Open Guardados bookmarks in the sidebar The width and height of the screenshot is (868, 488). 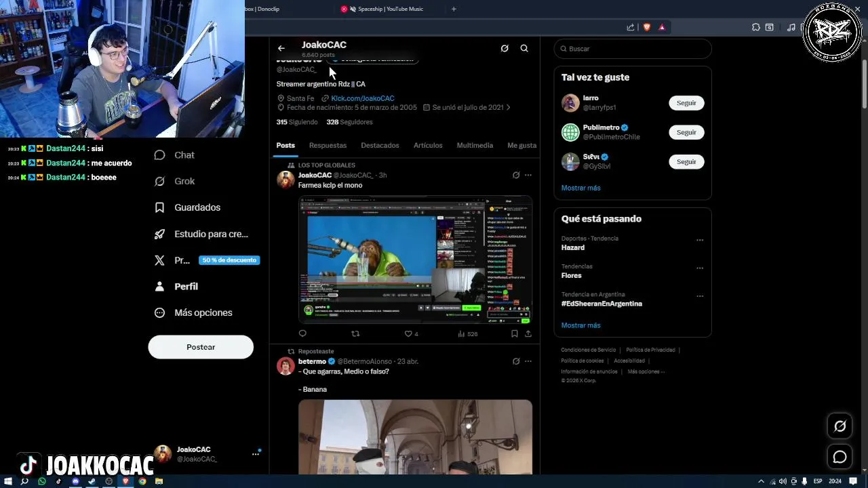187,207
